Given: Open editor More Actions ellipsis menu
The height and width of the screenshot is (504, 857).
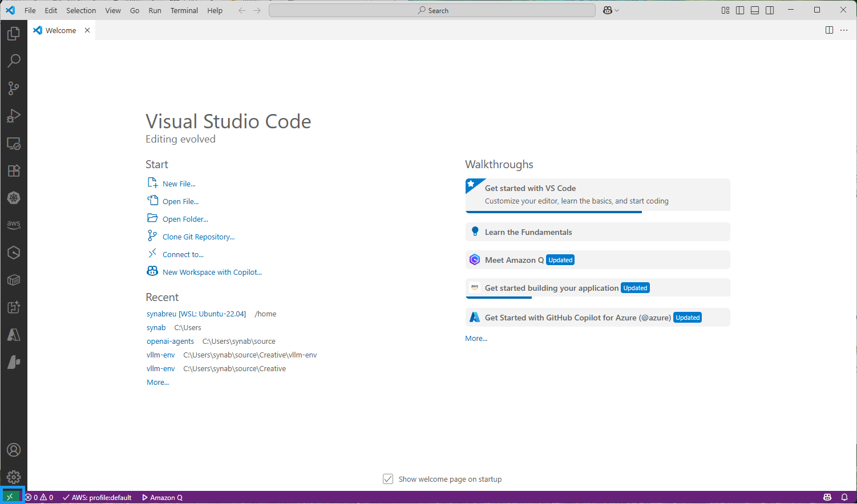Looking at the screenshot, I should click(x=844, y=30).
